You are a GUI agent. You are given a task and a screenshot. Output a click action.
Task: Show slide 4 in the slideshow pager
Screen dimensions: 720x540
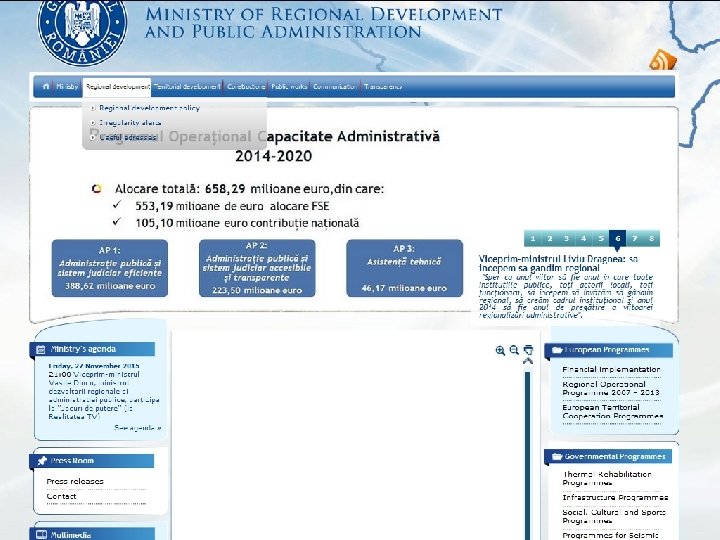point(584,238)
